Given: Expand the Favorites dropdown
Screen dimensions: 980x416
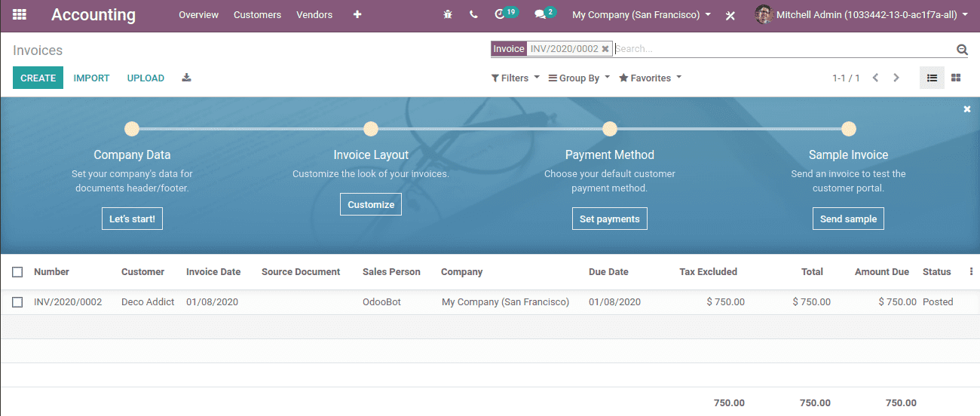Looking at the screenshot, I should (x=650, y=78).
